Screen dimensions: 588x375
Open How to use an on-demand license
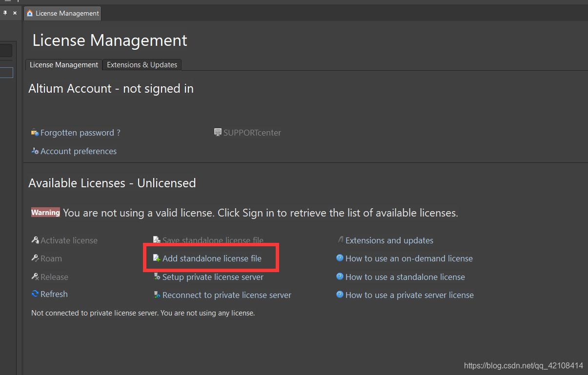(409, 258)
